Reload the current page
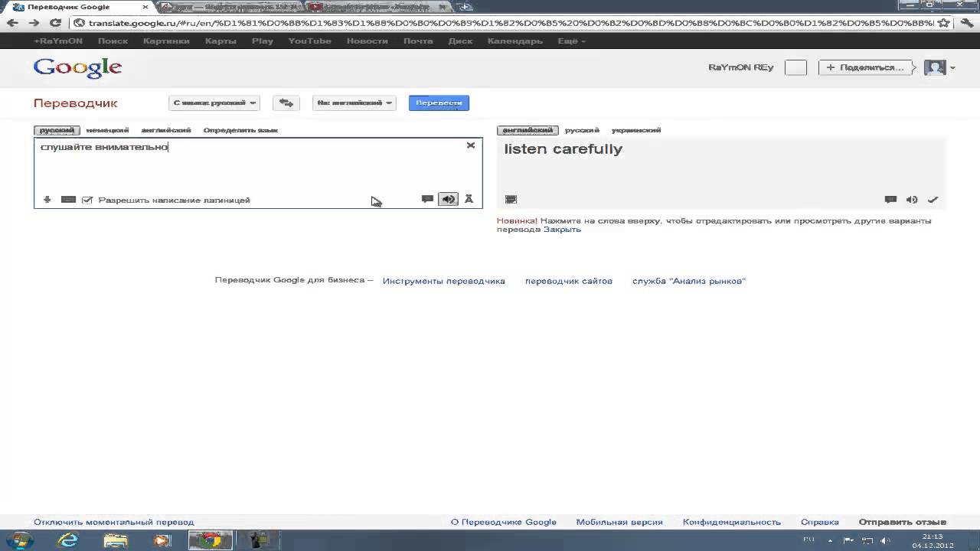This screenshot has width=980, height=551. pos(54,23)
